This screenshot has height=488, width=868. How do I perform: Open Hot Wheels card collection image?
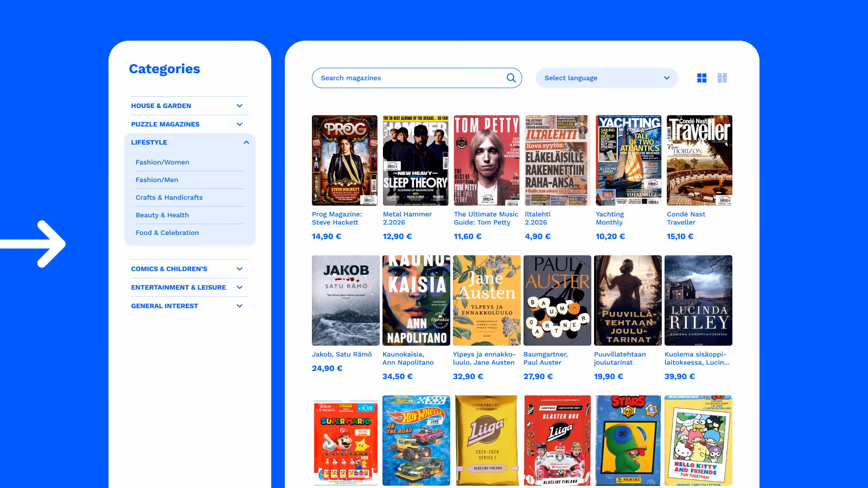pos(416,441)
